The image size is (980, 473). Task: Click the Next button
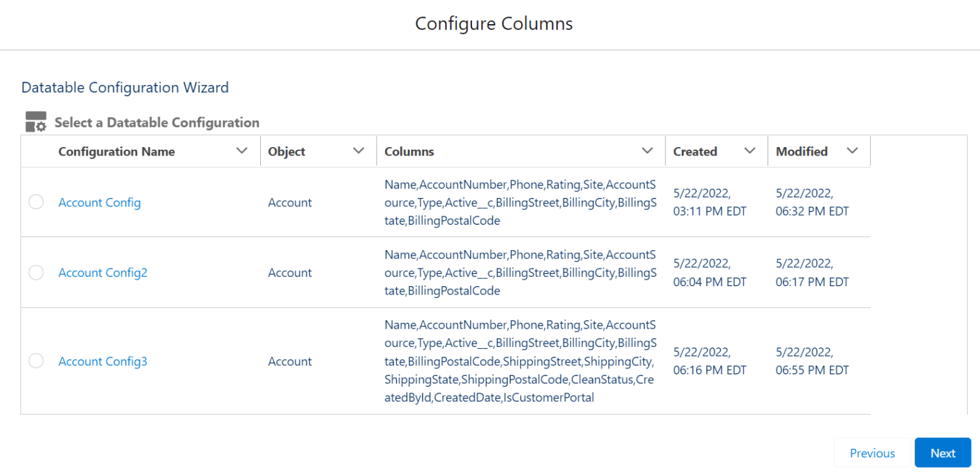pos(943,452)
